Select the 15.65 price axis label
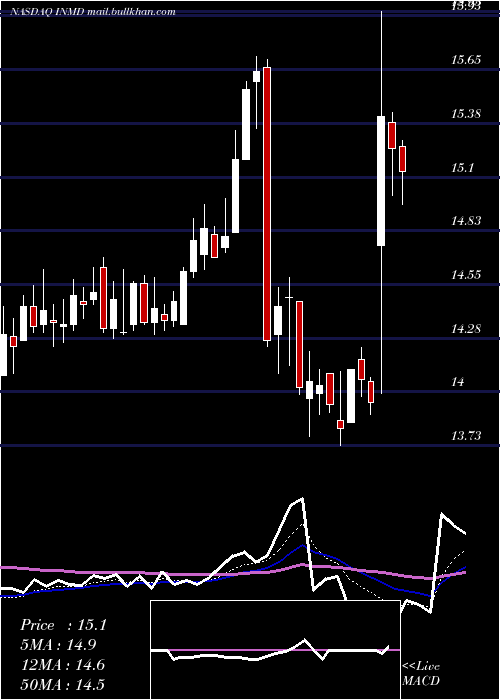This screenshot has height=700, width=500. [466, 59]
